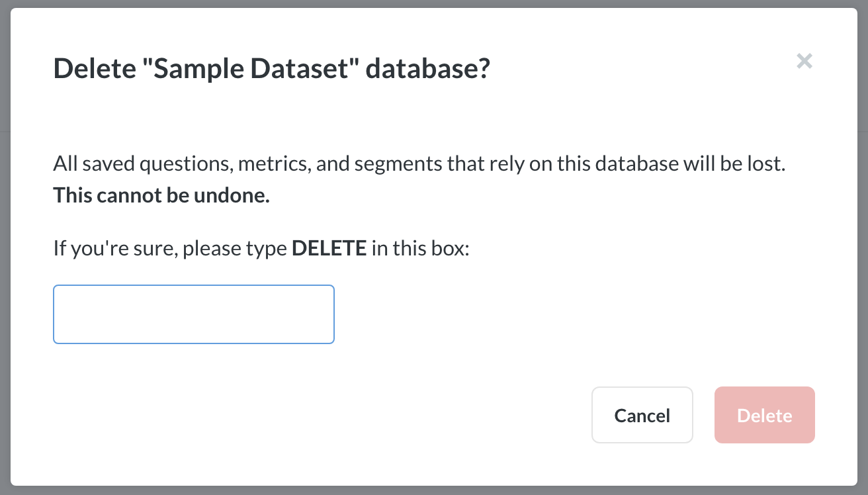
Task: Click the typing box below the instructions
Action: point(193,314)
